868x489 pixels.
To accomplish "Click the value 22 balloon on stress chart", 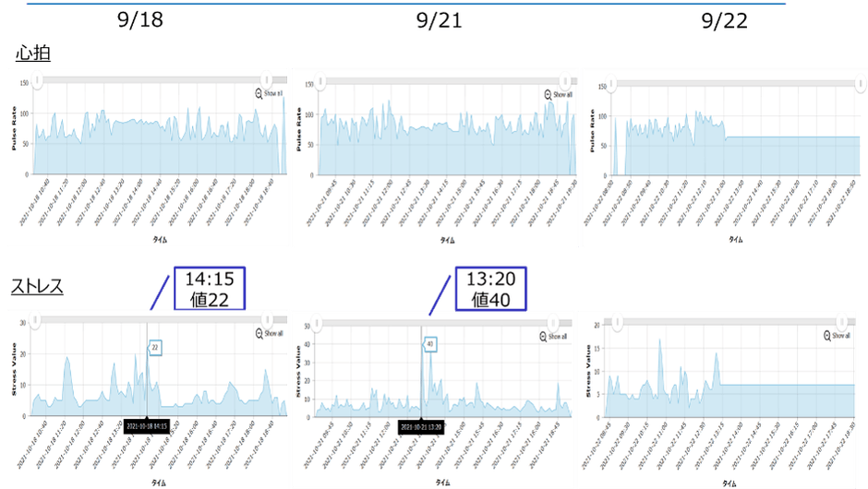I will (x=155, y=348).
